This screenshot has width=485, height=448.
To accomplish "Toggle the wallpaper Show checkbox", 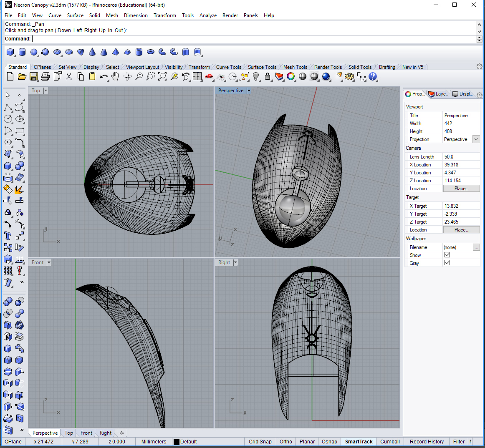I will (447, 255).
